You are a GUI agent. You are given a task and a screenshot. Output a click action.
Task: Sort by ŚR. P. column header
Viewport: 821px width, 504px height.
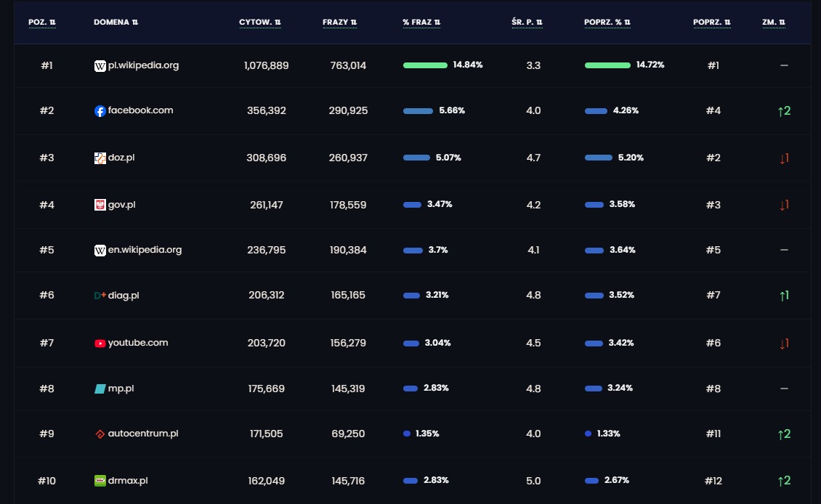[527, 22]
